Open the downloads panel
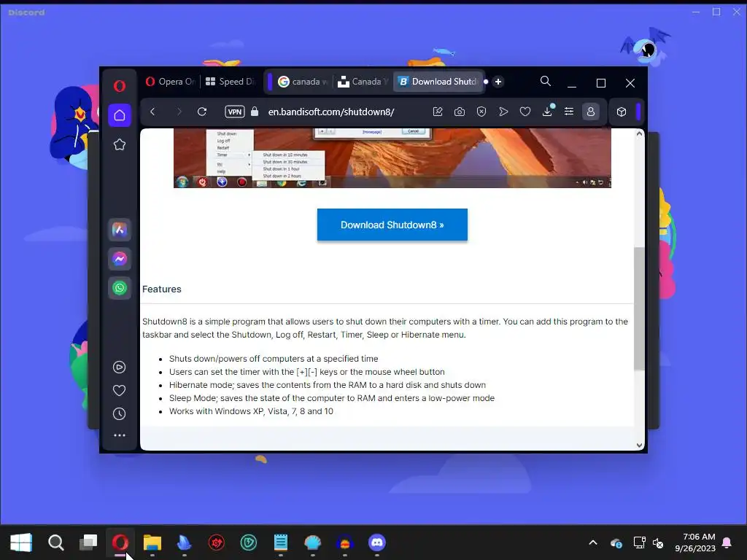 pos(547,111)
